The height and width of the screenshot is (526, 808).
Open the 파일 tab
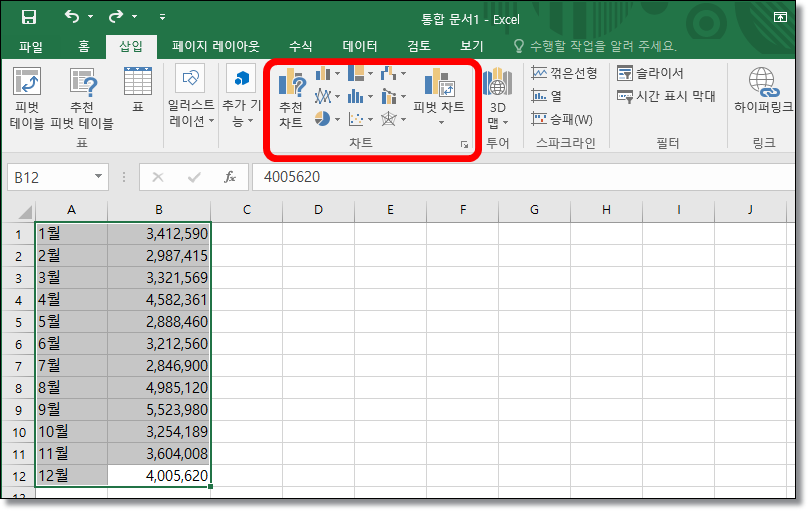[31, 46]
